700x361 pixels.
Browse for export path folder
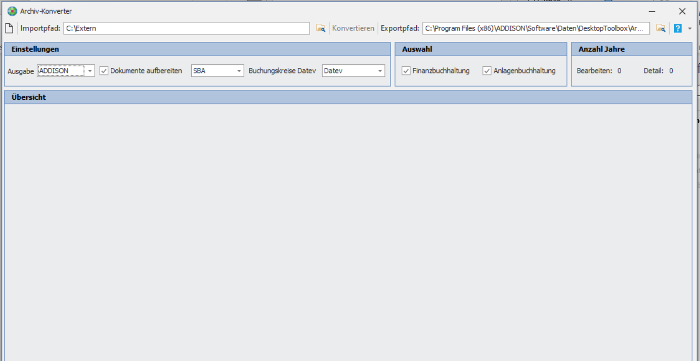click(x=661, y=28)
